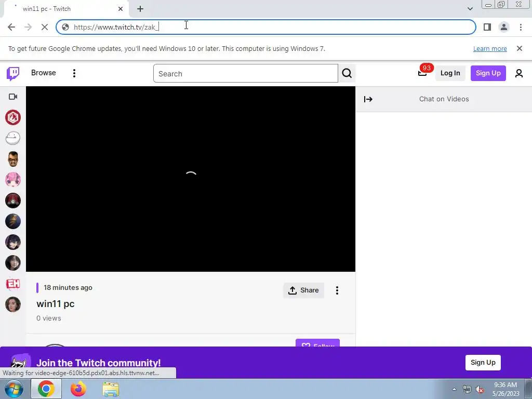Open the pink-haired anime channel avatar
Image resolution: width=532 pixels, height=399 pixels.
pos(13,180)
